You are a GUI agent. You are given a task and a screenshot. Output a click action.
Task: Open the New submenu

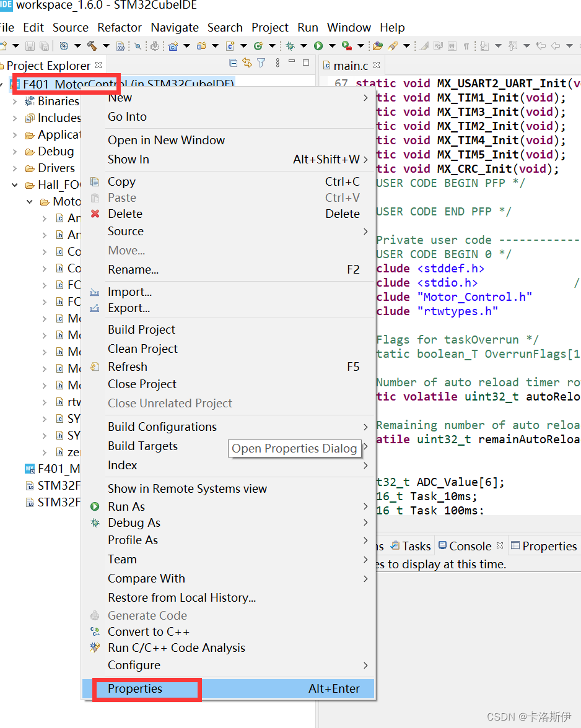[x=228, y=98]
